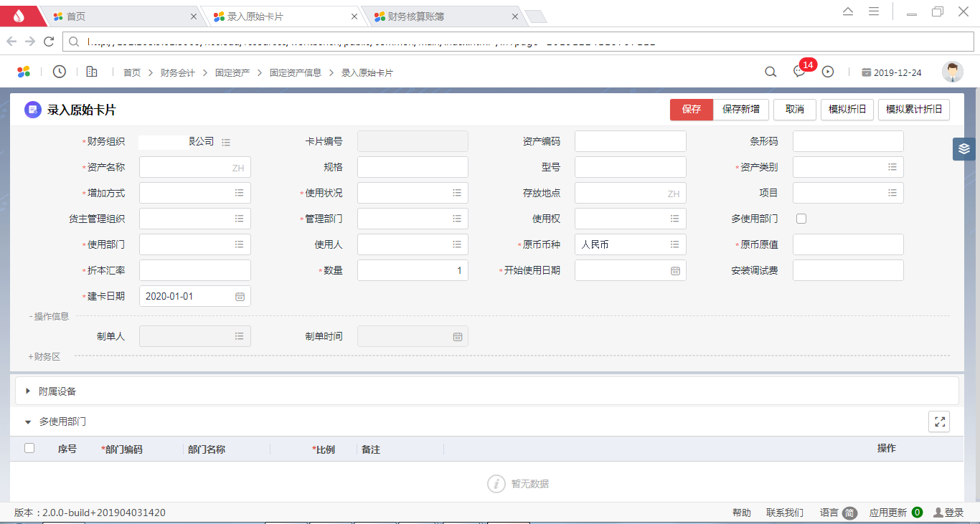Enable the 多使用部门 checkbox
The width and height of the screenshot is (980, 524).
[801, 219]
